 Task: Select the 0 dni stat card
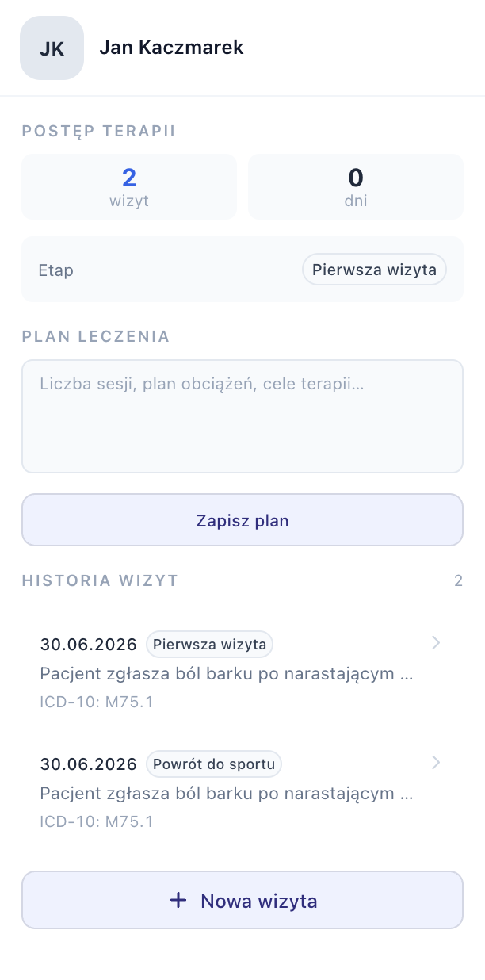pyautogui.click(x=356, y=186)
